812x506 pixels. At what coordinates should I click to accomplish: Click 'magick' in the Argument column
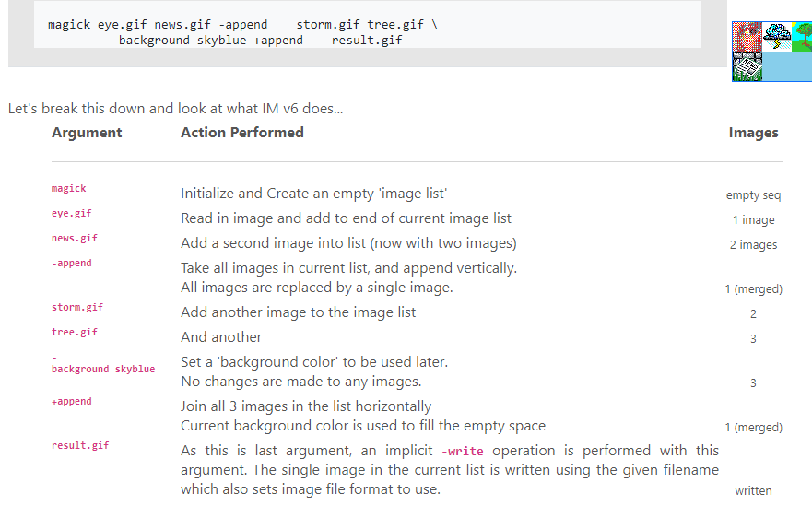point(69,188)
